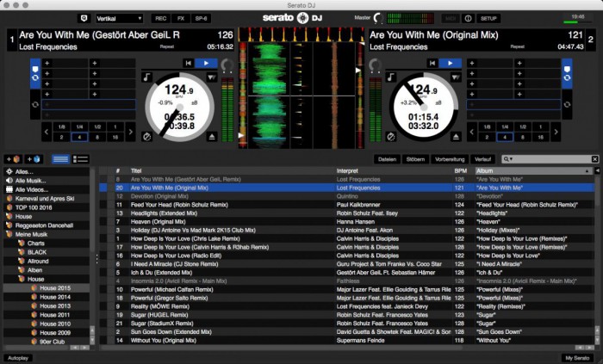This screenshot has width=603, height=364.
Task: Toggle keylock note icon on deck 1
Action: point(146,77)
